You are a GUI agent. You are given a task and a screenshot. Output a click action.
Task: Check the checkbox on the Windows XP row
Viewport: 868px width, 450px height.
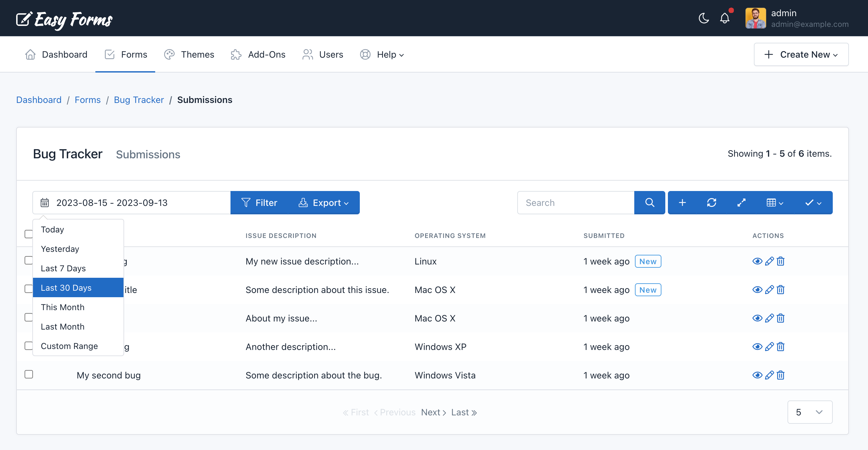pos(29,346)
